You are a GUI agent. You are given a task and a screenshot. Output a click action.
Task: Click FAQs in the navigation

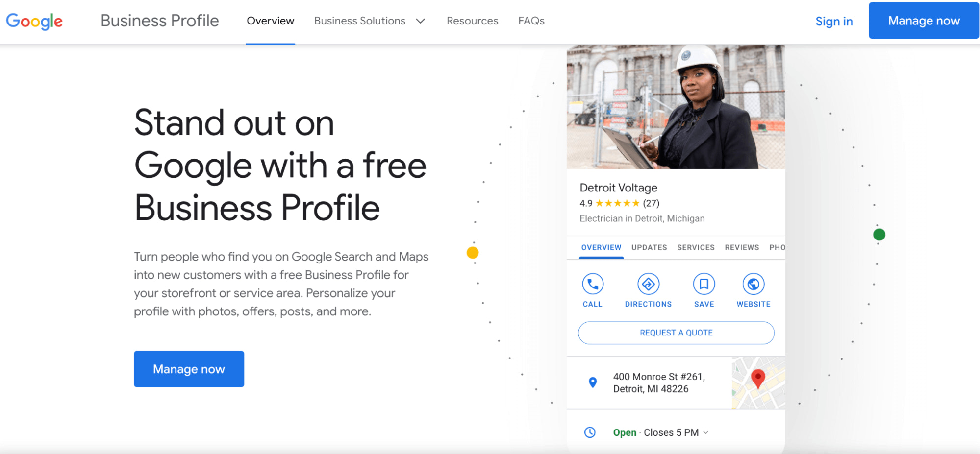531,21
